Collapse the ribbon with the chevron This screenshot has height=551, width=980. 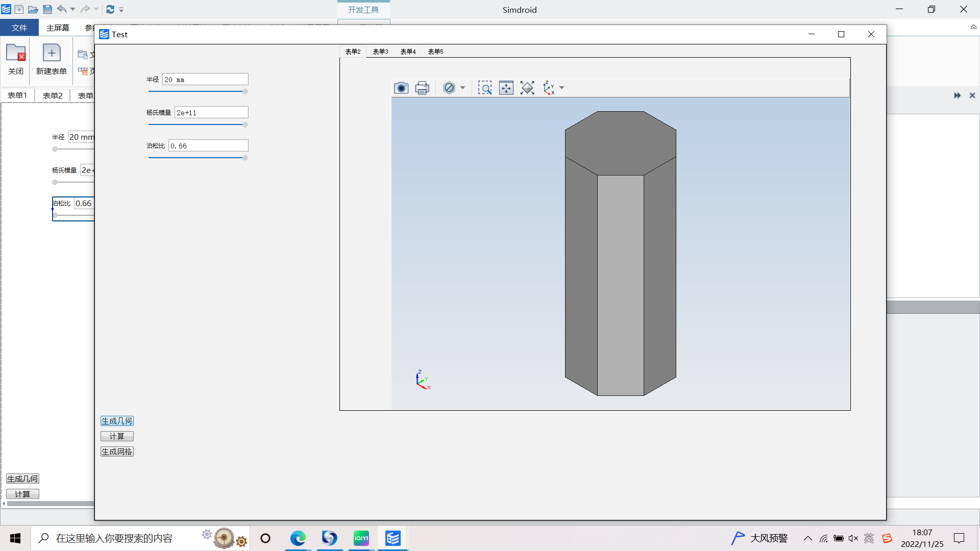pyautogui.click(x=973, y=27)
